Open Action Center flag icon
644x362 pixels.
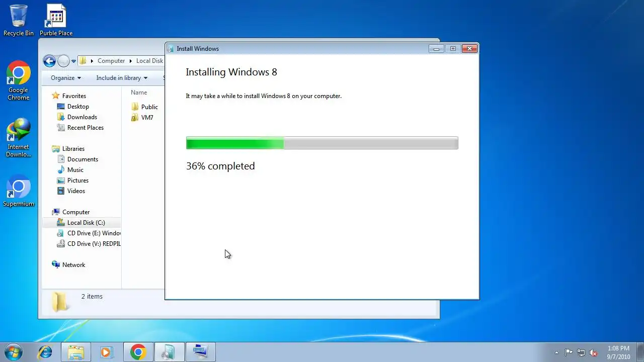[569, 352]
